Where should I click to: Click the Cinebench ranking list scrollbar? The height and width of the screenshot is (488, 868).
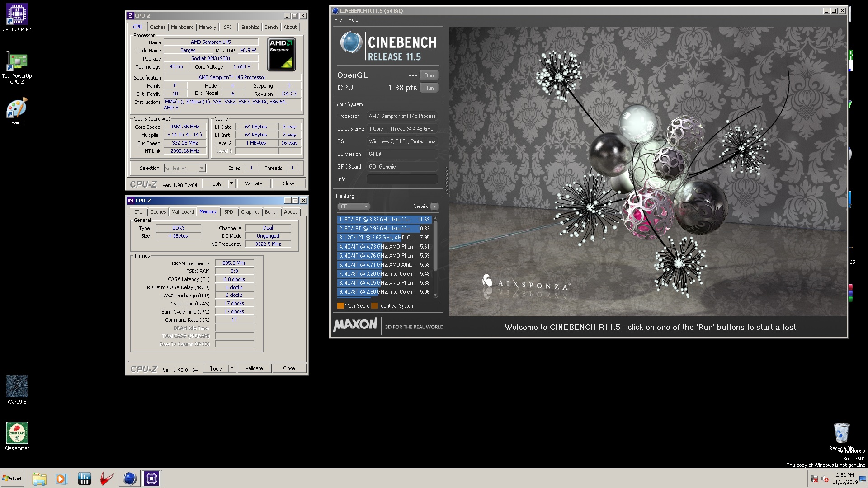point(435,246)
